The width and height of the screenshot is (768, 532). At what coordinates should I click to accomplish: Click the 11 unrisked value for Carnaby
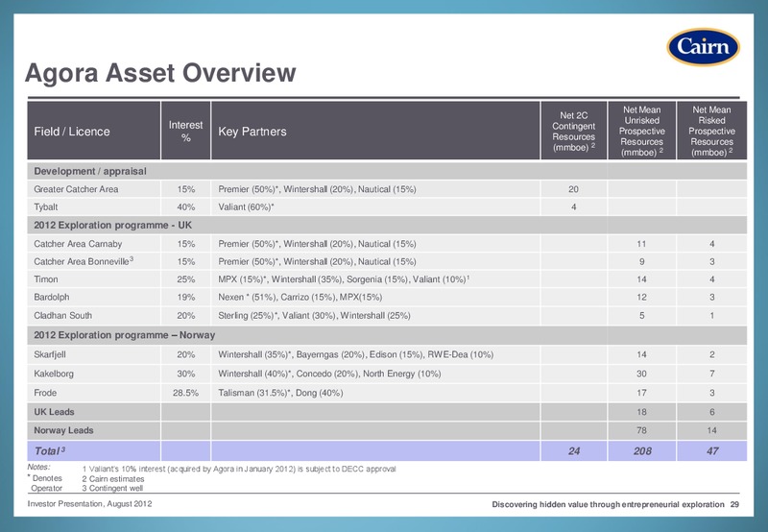point(641,244)
